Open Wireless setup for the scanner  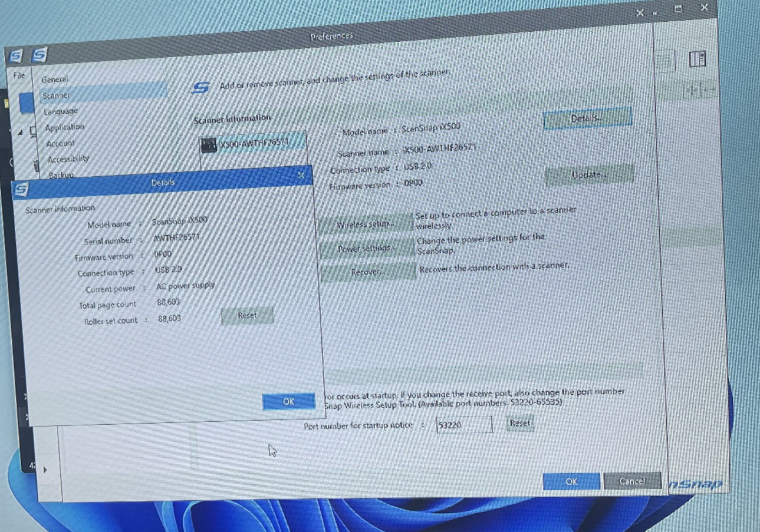click(365, 224)
